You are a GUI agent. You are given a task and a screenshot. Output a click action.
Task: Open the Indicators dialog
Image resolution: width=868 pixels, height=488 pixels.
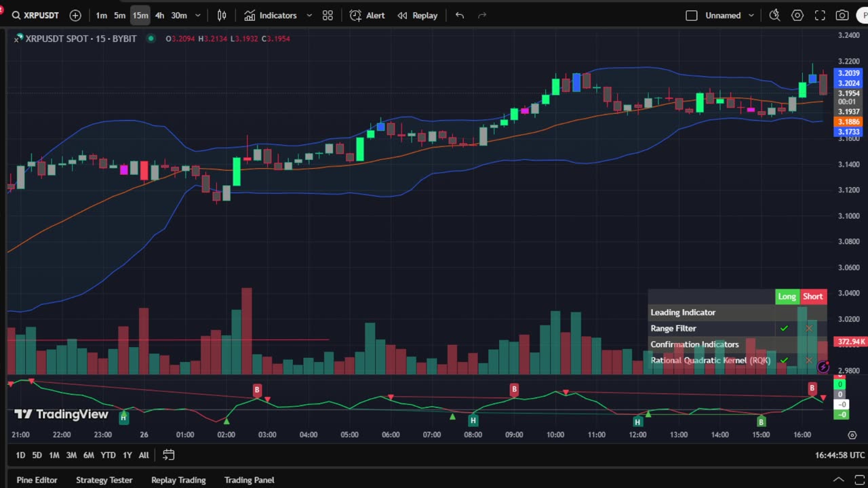pos(271,15)
